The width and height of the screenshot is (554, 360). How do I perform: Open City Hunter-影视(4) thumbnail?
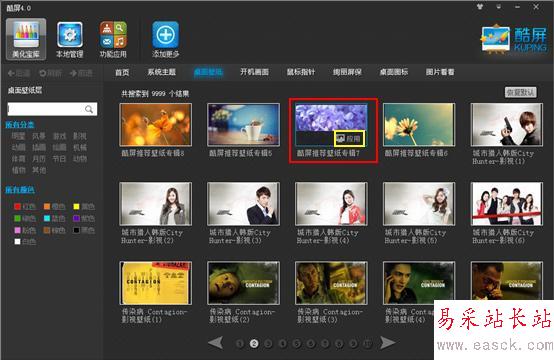331,203
